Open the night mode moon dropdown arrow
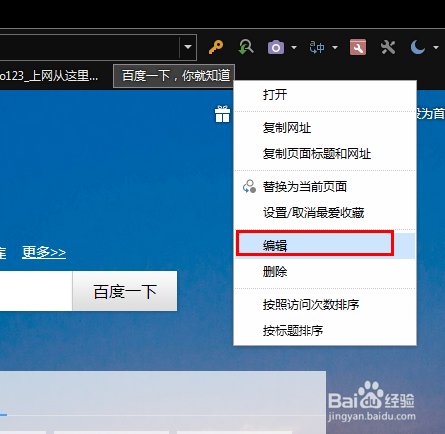 [436, 48]
